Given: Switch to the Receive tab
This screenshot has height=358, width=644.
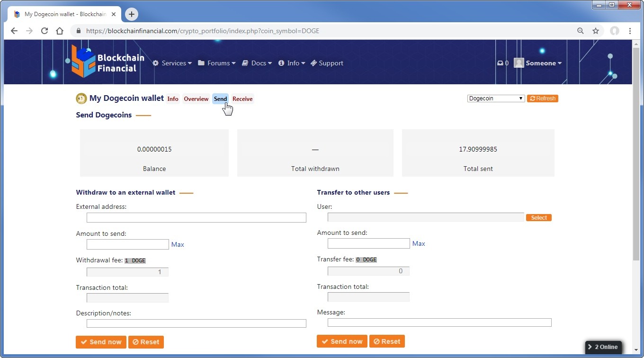Looking at the screenshot, I should [x=242, y=99].
